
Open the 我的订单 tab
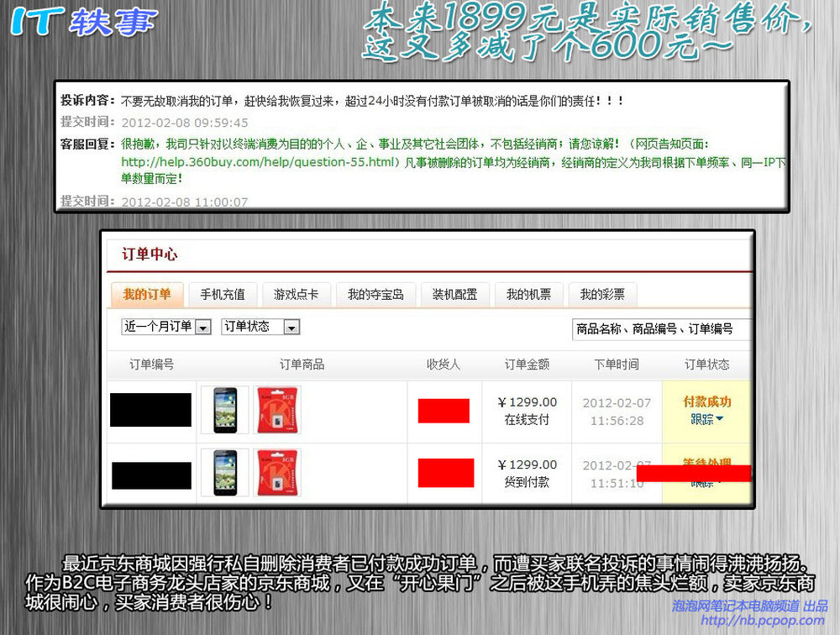pos(147,294)
